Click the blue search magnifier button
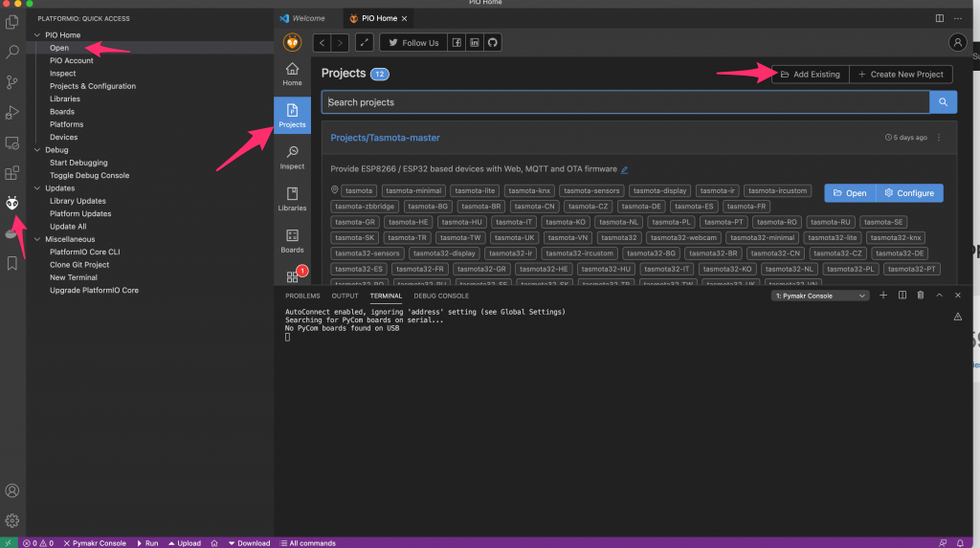 943,101
